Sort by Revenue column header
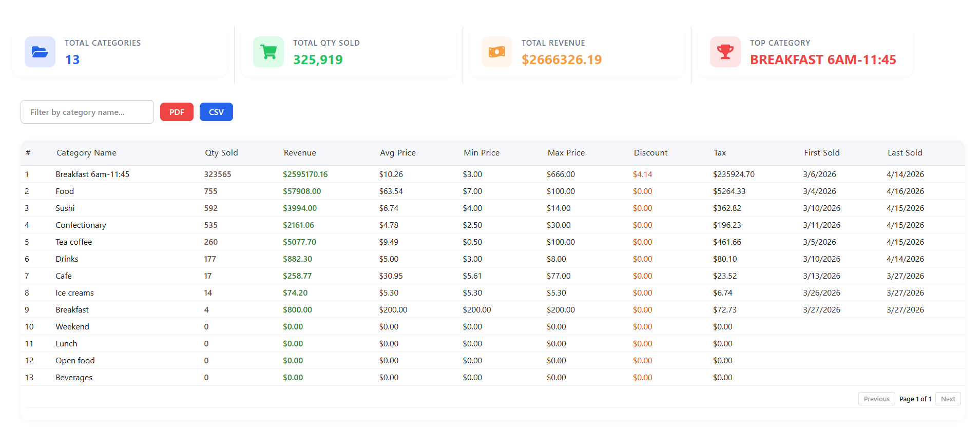Image resolution: width=980 pixels, height=430 pixels. [300, 152]
